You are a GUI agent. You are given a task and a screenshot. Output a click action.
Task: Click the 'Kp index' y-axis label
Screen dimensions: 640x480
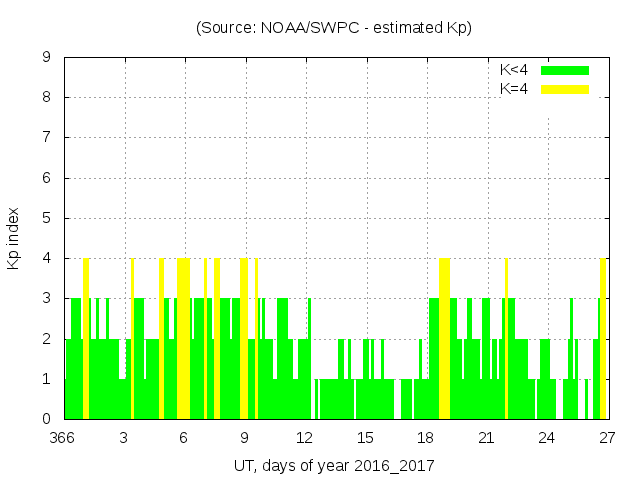coord(14,238)
